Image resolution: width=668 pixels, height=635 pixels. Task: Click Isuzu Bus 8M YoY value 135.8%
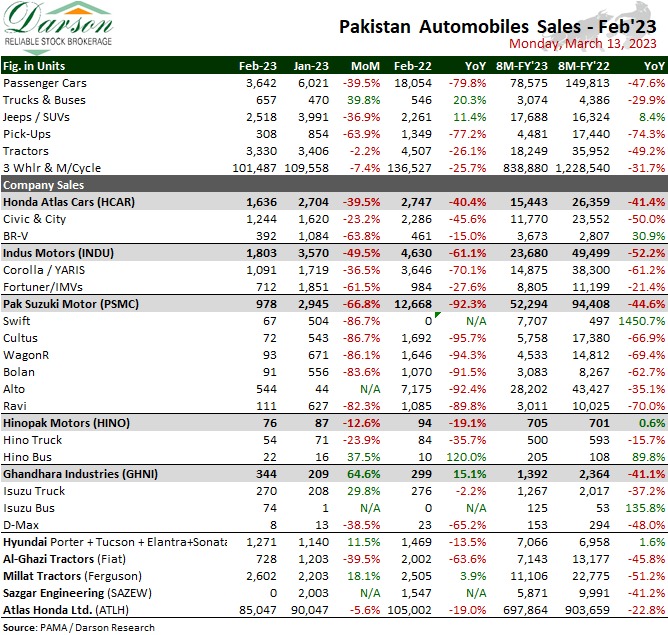click(645, 508)
